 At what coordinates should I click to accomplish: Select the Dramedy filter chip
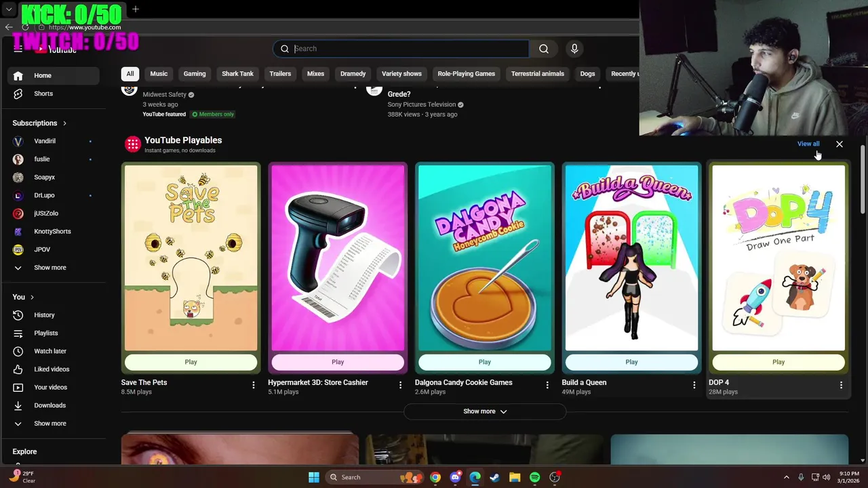[x=353, y=74]
